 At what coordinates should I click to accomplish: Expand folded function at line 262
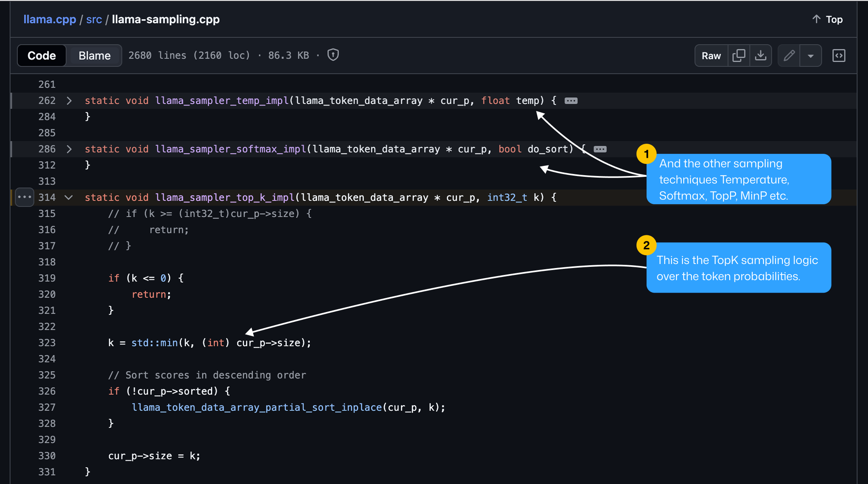tap(69, 101)
